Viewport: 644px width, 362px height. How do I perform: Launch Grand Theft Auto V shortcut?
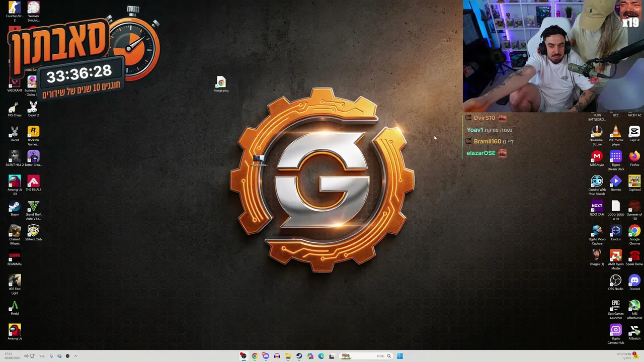tap(33, 210)
